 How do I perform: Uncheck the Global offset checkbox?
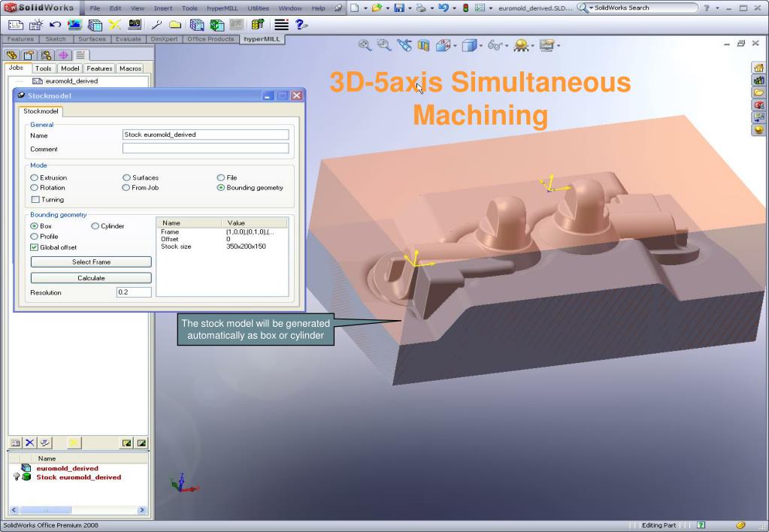[x=35, y=247]
